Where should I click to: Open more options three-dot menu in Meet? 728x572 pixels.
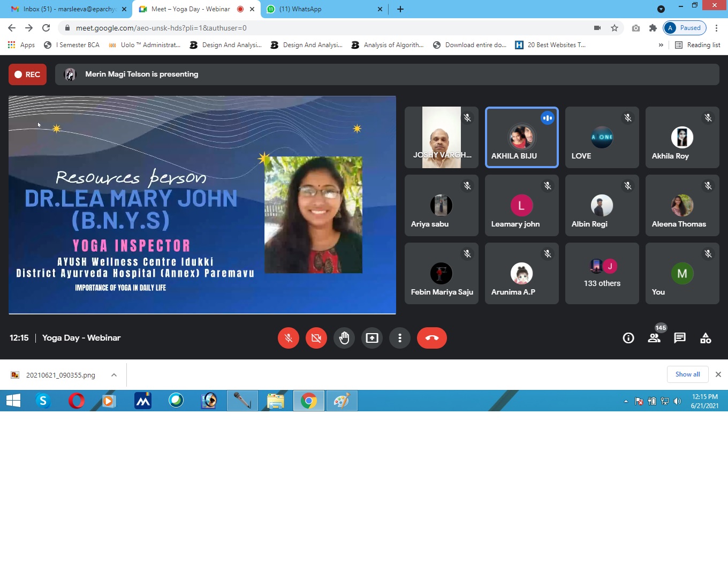[x=400, y=338]
